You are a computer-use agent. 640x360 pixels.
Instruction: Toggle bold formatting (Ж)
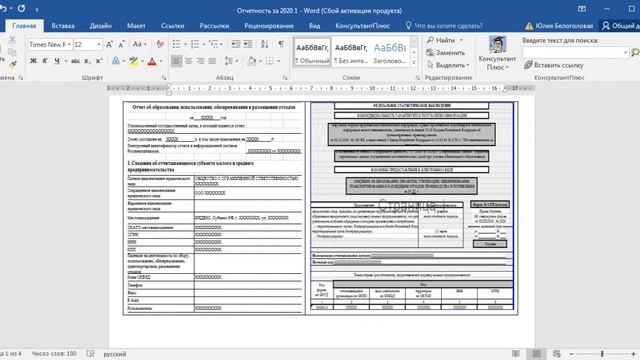pos(33,61)
